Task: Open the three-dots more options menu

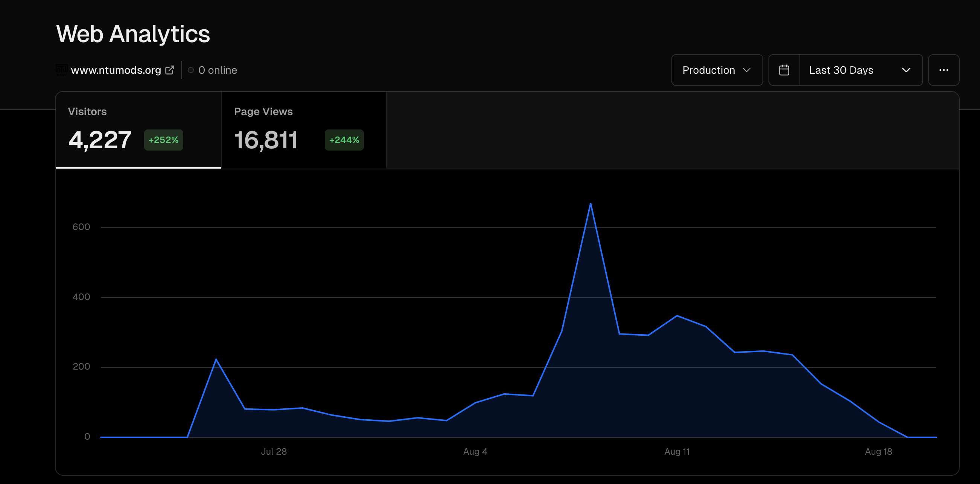Action: point(943,70)
